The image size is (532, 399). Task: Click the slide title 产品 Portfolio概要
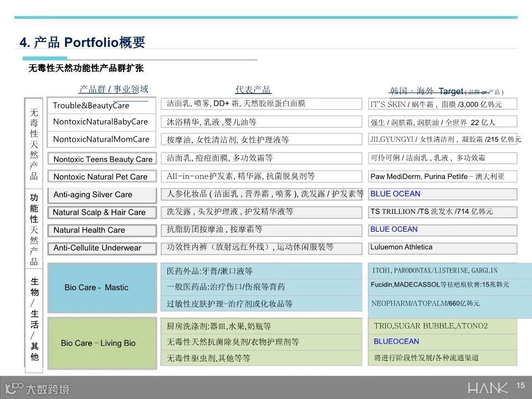tap(83, 43)
